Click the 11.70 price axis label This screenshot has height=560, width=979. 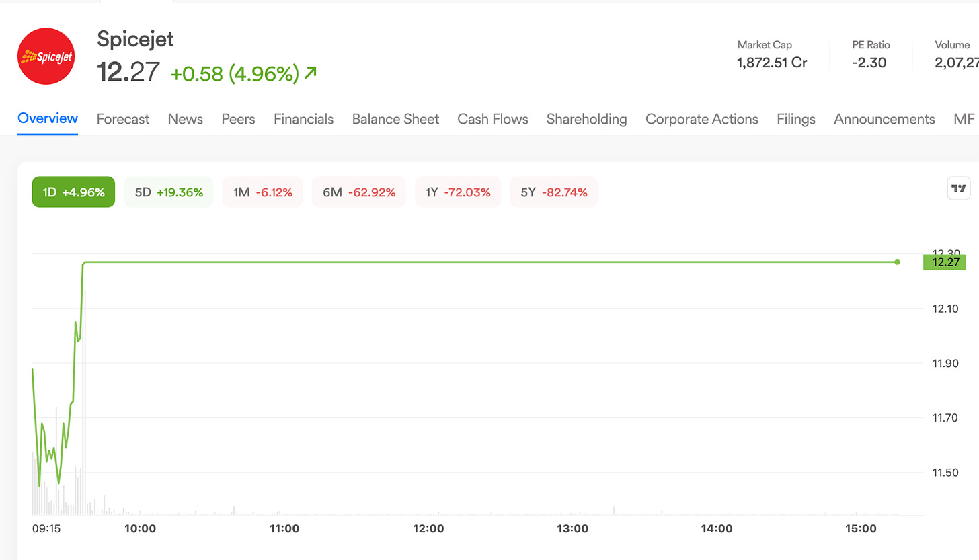945,418
